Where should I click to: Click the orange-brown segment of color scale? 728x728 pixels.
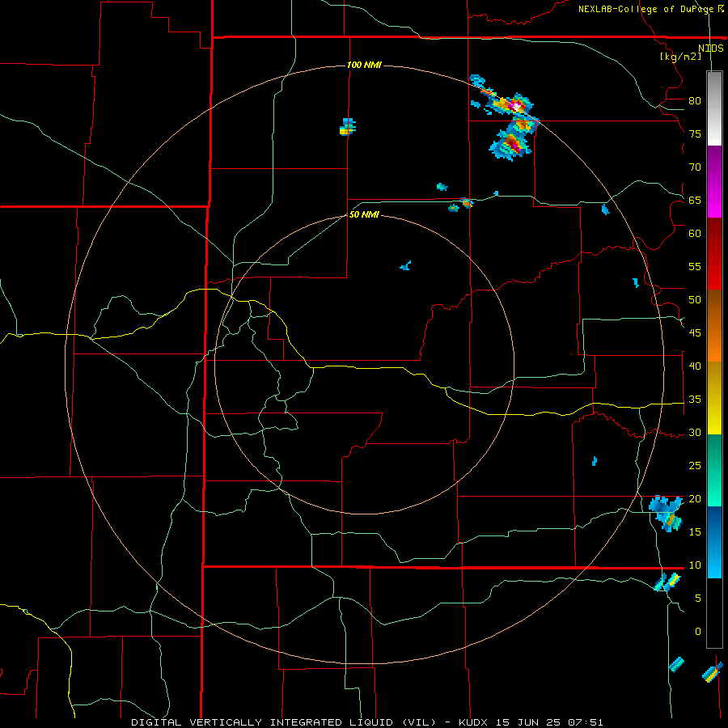pyautogui.click(x=714, y=325)
